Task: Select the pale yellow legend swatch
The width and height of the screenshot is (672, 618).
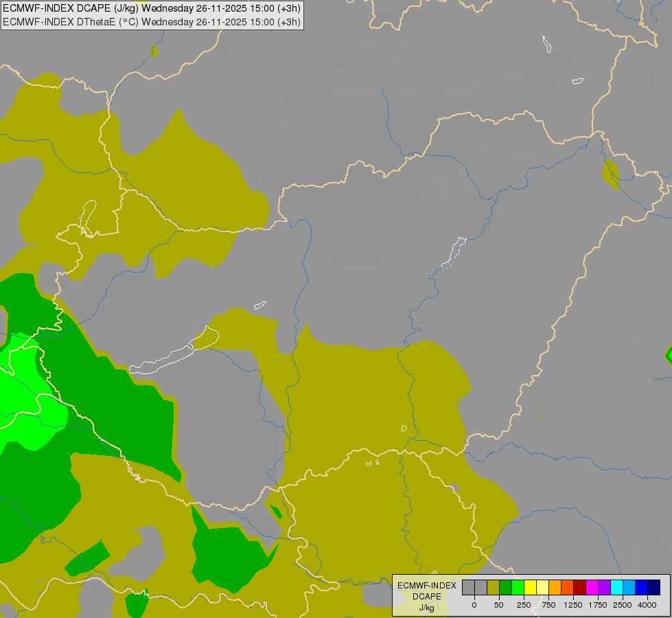Action: 542,588
